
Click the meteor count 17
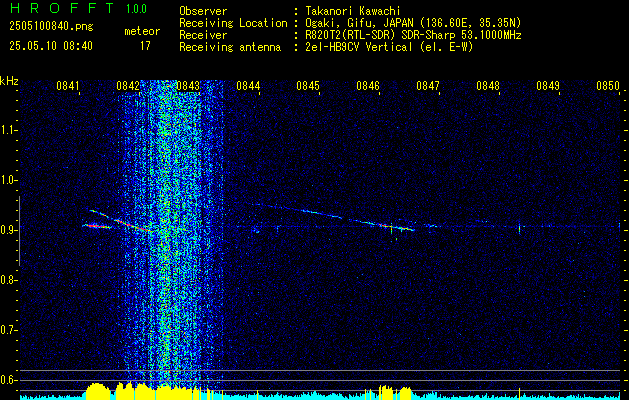click(x=145, y=46)
